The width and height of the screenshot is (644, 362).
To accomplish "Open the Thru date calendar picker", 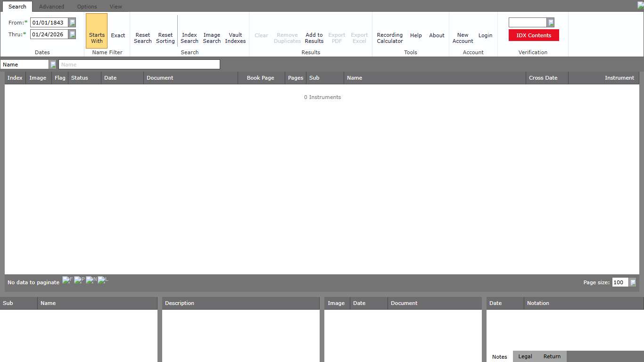I will [x=72, y=34].
